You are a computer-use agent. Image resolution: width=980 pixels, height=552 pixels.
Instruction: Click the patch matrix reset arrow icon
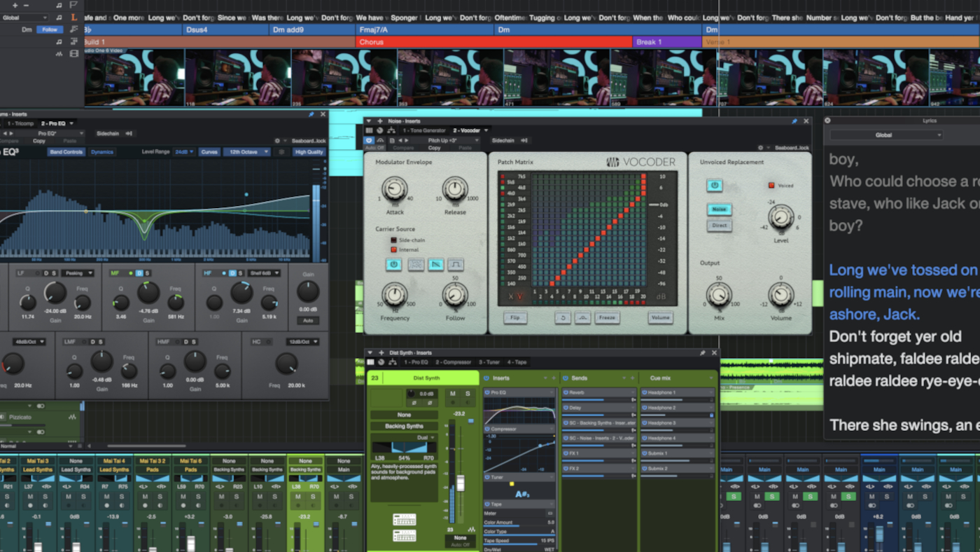(563, 317)
